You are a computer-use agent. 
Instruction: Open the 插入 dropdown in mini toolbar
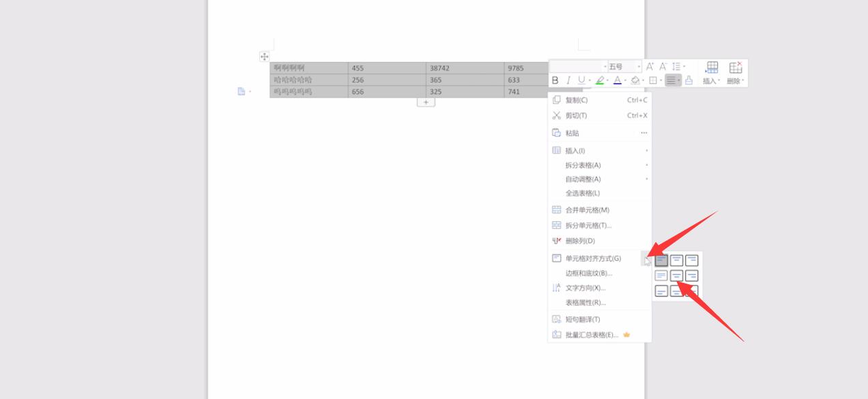click(712, 81)
